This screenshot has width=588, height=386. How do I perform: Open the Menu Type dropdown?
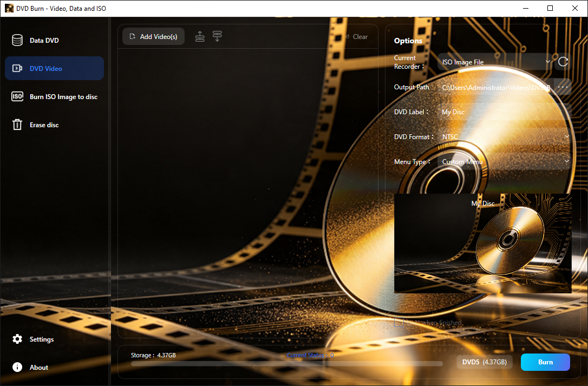(x=505, y=161)
